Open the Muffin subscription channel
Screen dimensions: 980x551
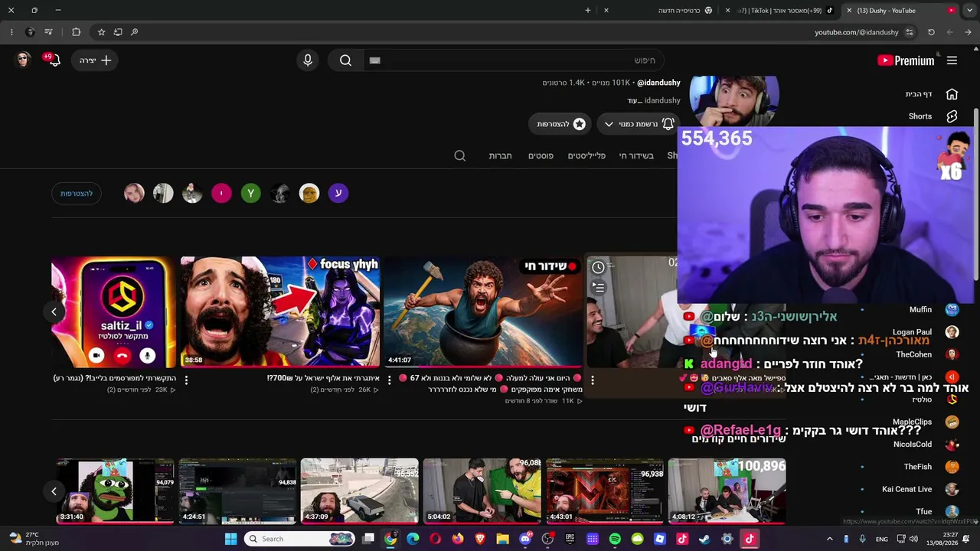coord(933,310)
